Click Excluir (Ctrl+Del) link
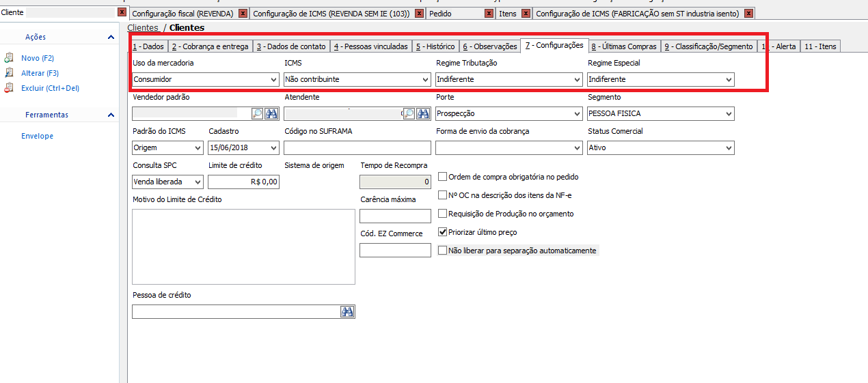 [x=51, y=88]
